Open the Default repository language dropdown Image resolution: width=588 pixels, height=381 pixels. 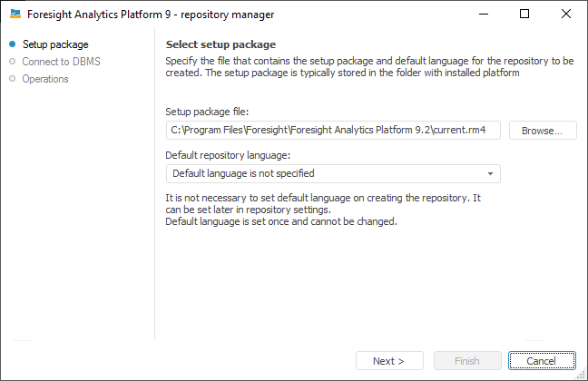pos(333,173)
